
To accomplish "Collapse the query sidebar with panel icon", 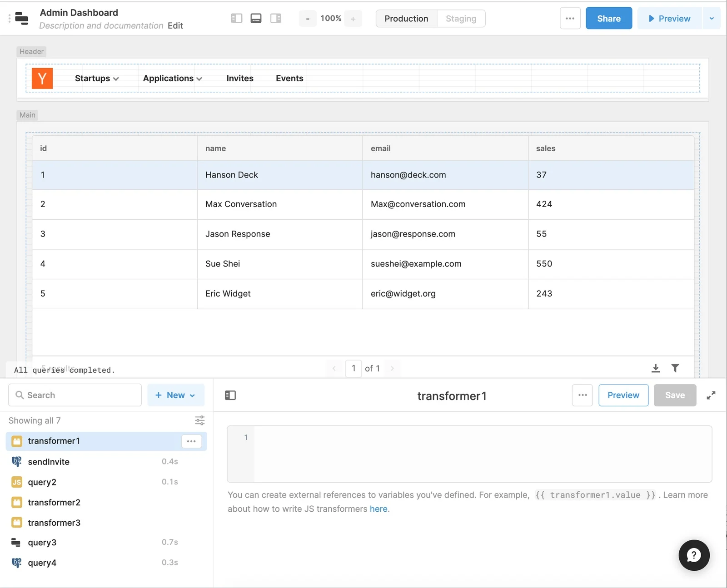I will [x=230, y=395].
